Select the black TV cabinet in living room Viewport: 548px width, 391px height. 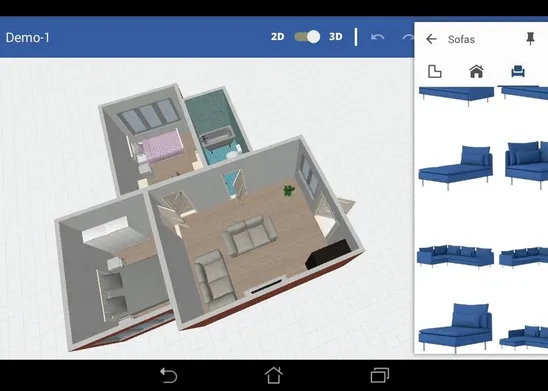coord(328,253)
